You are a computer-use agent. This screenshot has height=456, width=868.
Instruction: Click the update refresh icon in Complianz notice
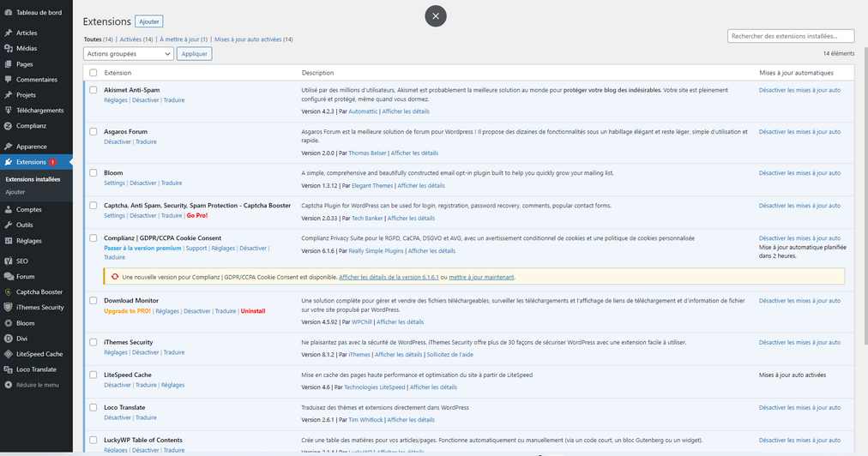pos(115,277)
